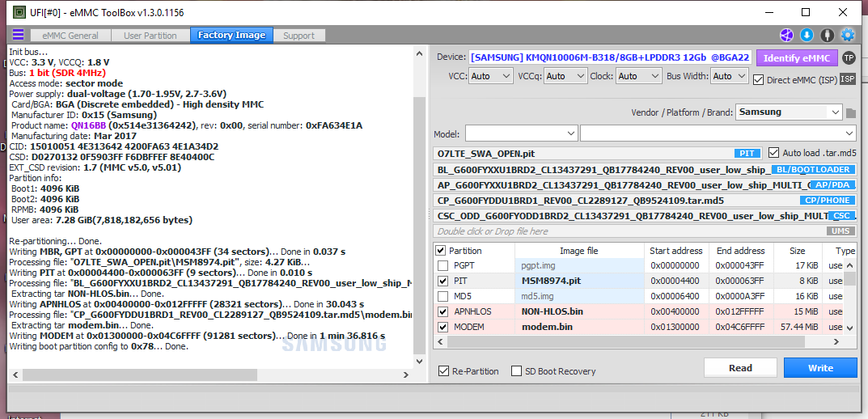Image resolution: width=868 pixels, height=419 pixels.
Task: Open the Clock dropdown
Action: point(639,76)
